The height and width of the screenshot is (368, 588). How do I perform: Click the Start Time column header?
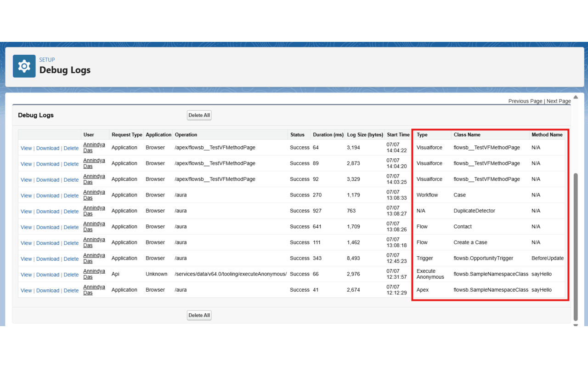click(x=398, y=135)
